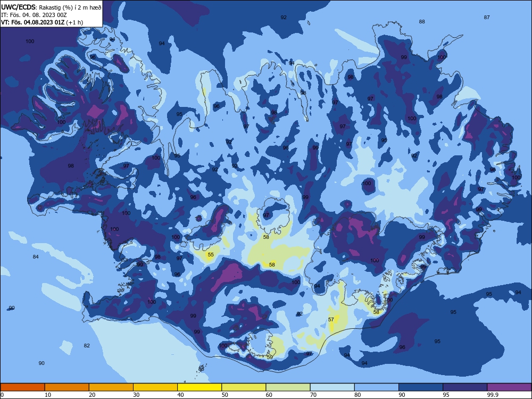Click the '30' legend tick label

click(136, 395)
